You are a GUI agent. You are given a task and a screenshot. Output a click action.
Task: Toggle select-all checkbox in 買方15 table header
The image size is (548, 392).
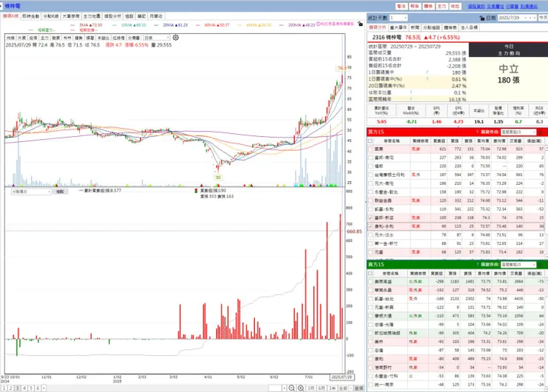(x=370, y=141)
